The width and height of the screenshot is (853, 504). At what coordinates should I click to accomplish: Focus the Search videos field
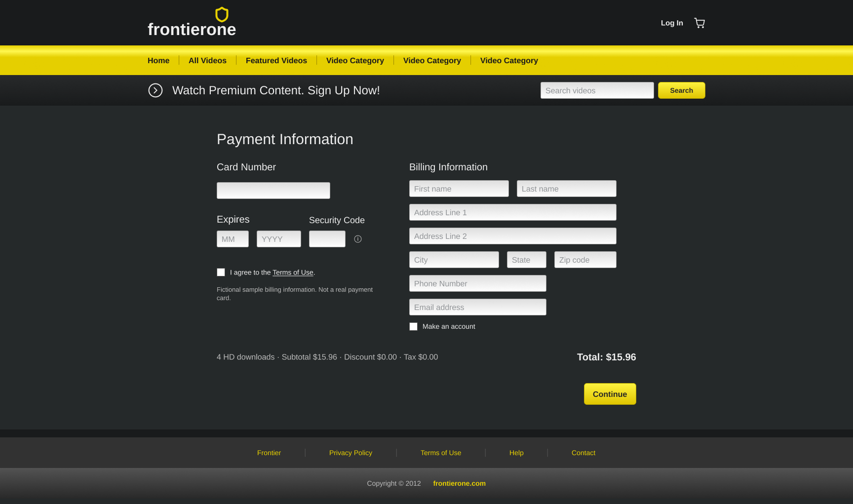(597, 90)
